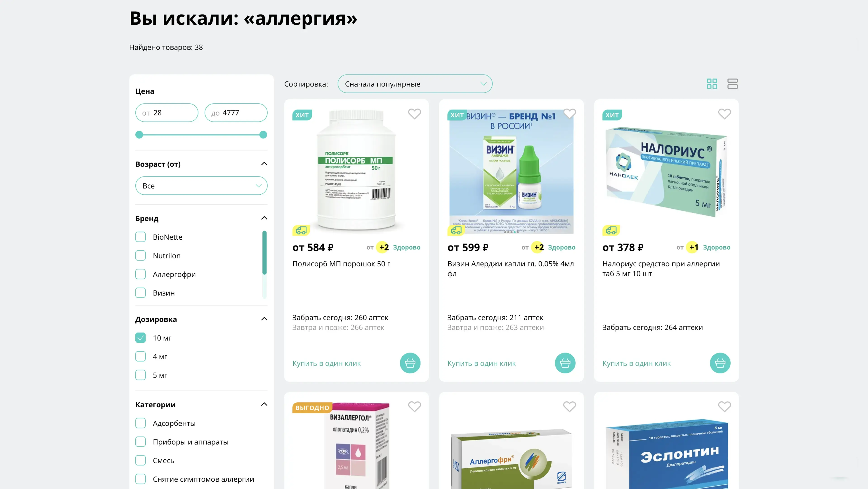Collapse the Бренд filter section

264,218
